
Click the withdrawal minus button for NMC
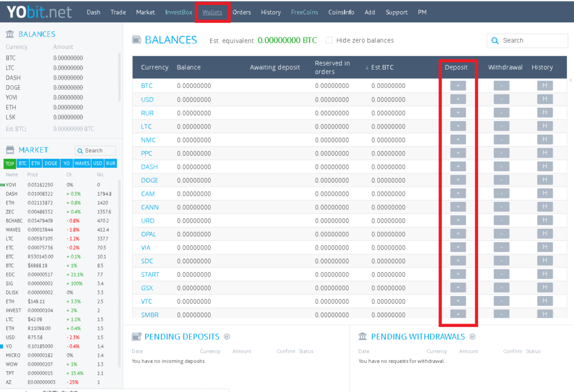pos(502,140)
